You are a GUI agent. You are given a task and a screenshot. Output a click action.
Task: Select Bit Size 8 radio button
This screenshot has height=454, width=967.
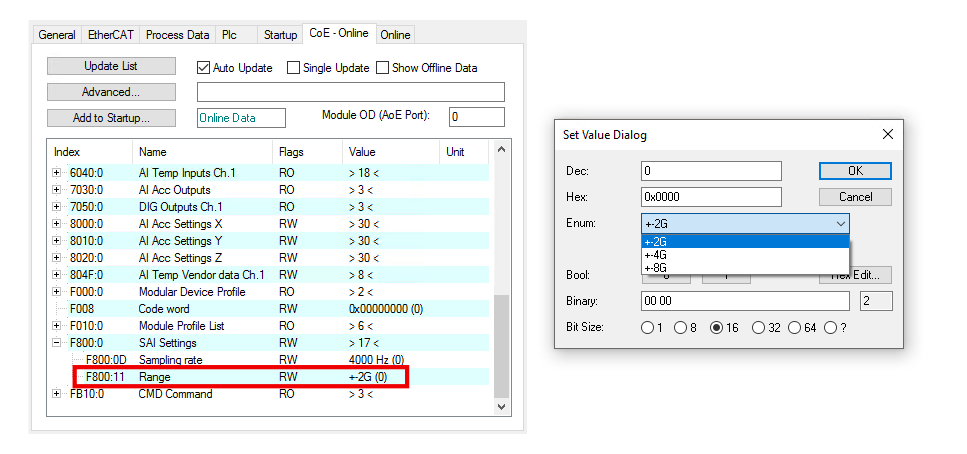[x=681, y=328]
